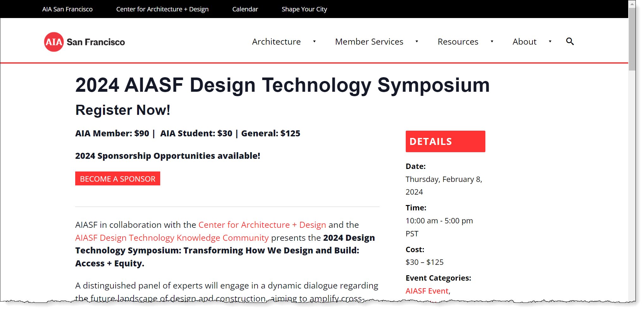644x311 pixels.
Task: Click the AIA Member: $90 pricing text
Action: click(112, 134)
